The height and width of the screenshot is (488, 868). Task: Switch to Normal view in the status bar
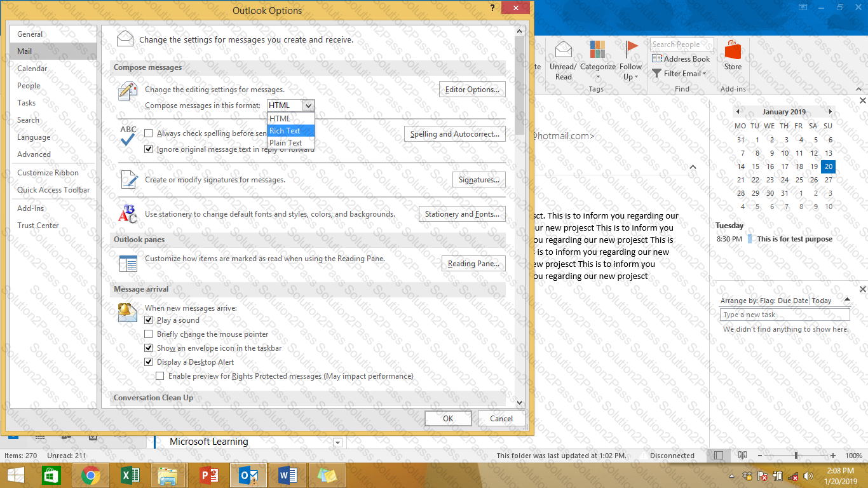point(719,456)
